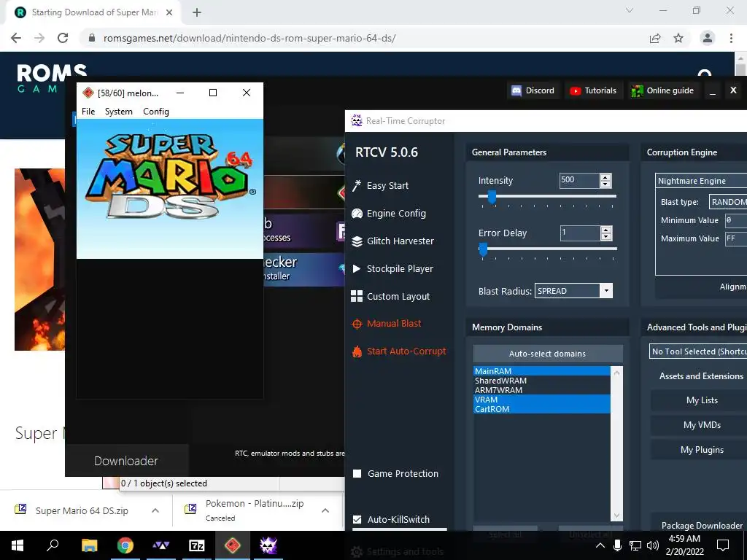This screenshot has height=560, width=747.
Task: Share this page from address bar
Action: tap(655, 38)
